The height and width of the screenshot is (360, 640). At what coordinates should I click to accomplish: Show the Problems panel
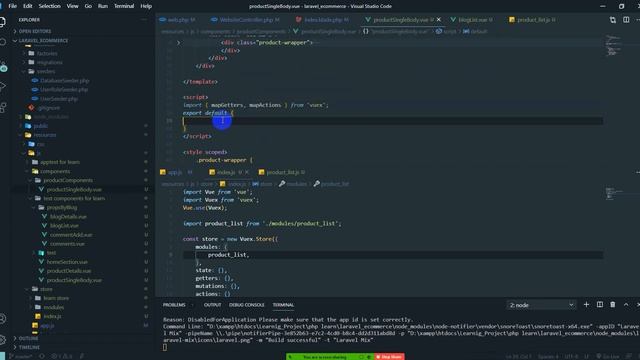174,305
